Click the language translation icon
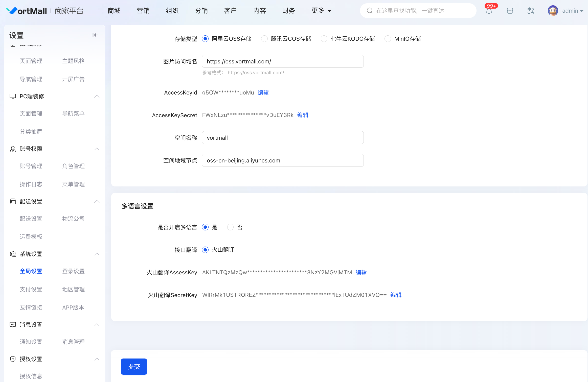 tap(531, 11)
